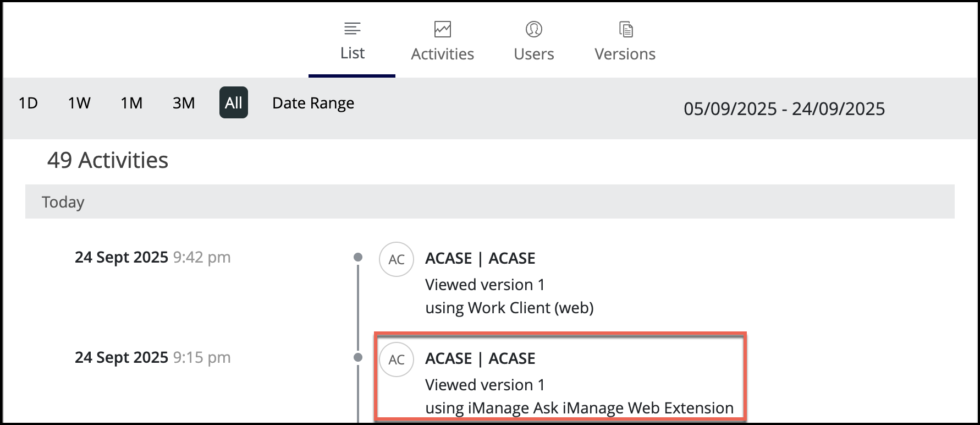Choose the 1M time filter

(131, 103)
